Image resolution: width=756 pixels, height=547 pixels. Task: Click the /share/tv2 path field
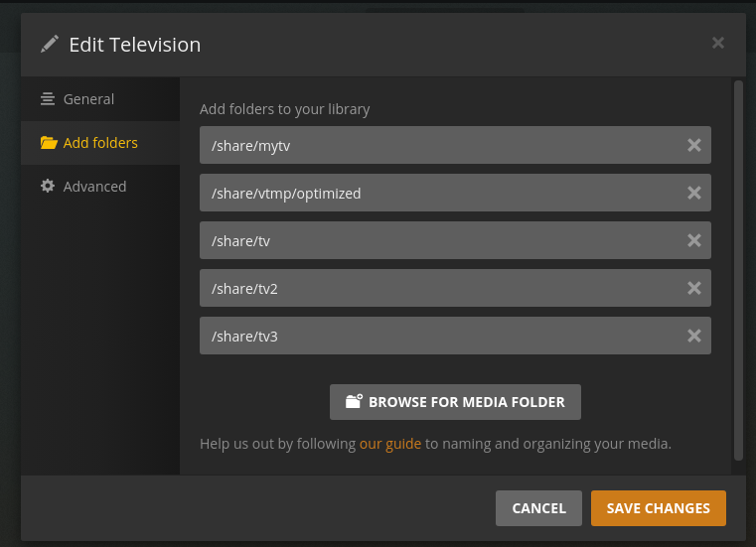click(437, 288)
